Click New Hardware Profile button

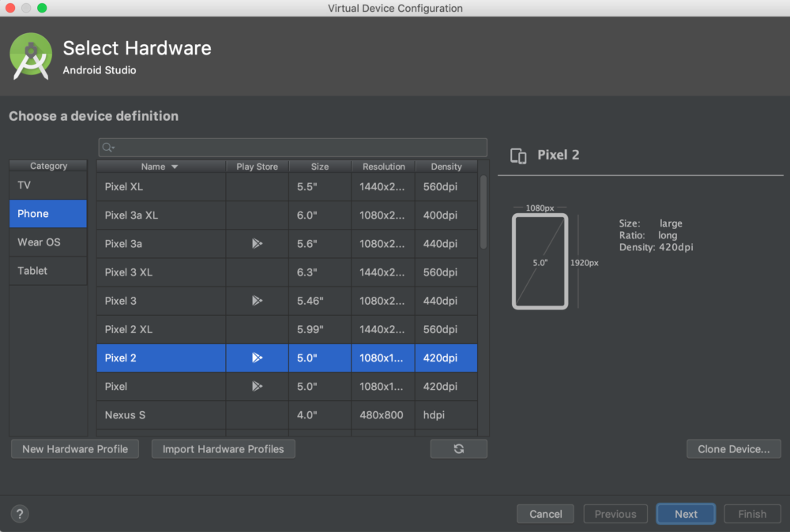coord(75,449)
